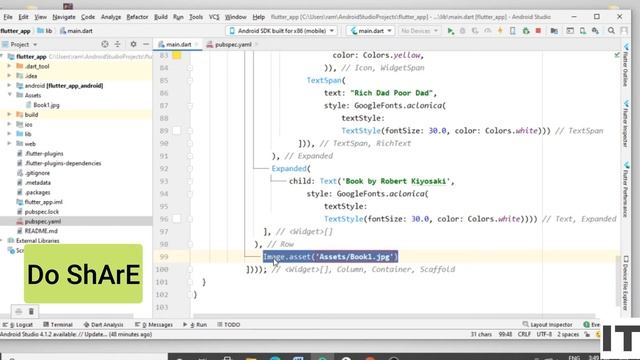Click the CRLF line separator status item
Viewport: 640px width, 360px height.
[x=524, y=334]
